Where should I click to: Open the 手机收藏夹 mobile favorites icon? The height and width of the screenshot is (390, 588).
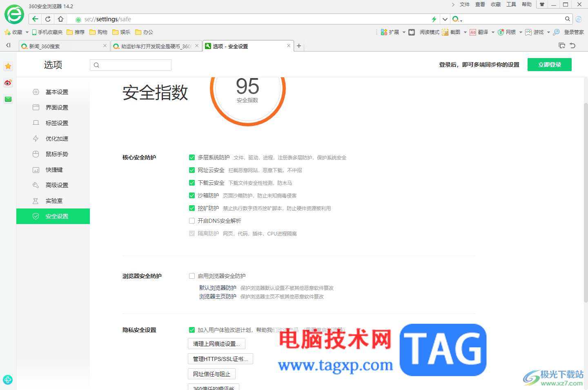coord(34,32)
